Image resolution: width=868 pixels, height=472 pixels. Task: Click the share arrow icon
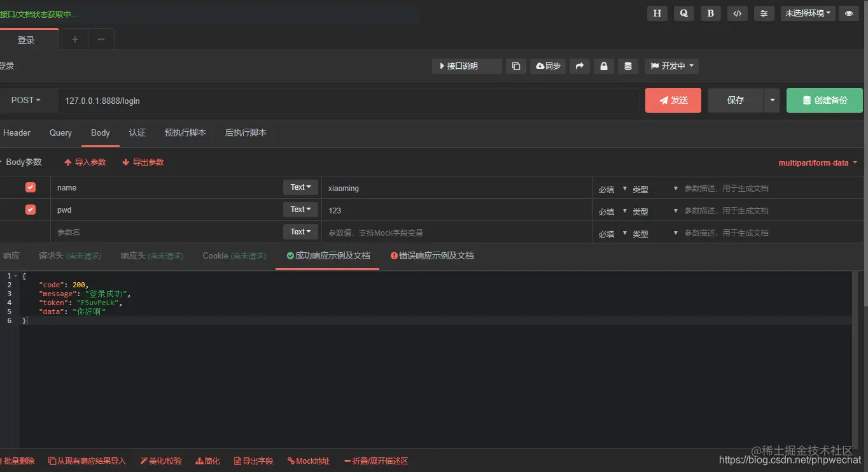pos(580,66)
